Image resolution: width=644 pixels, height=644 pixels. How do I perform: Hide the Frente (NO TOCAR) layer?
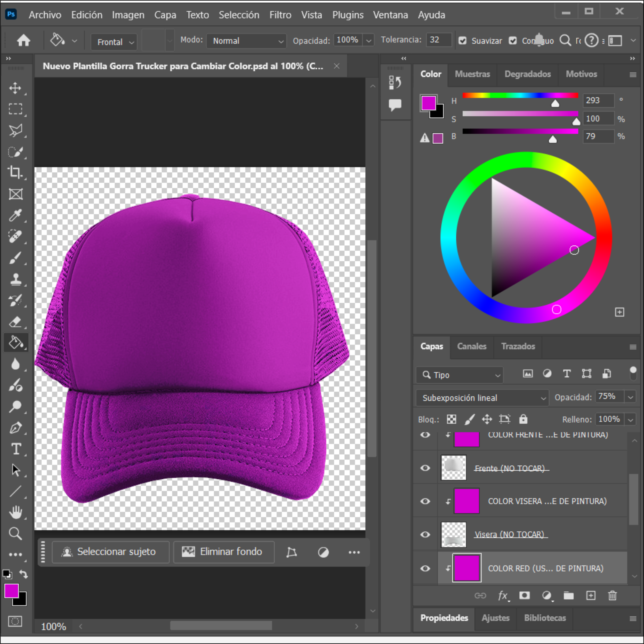[425, 468]
